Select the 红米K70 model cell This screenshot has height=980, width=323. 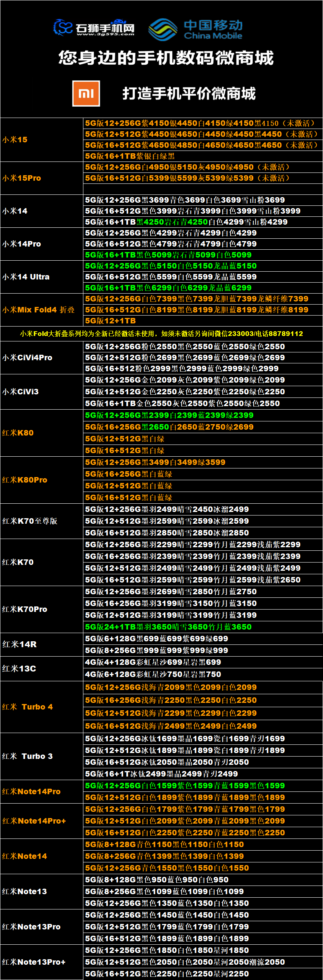click(x=42, y=562)
